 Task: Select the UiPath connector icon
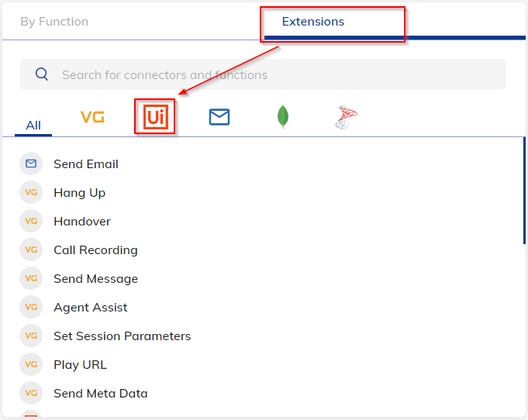(155, 117)
